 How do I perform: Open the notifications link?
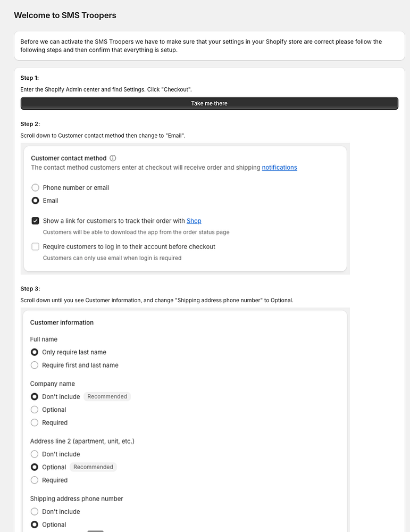(279, 168)
